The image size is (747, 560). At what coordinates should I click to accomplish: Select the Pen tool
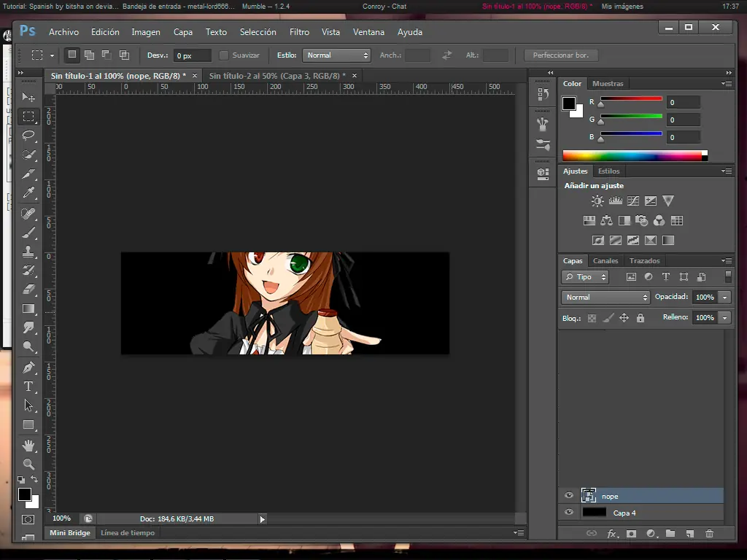(x=28, y=367)
